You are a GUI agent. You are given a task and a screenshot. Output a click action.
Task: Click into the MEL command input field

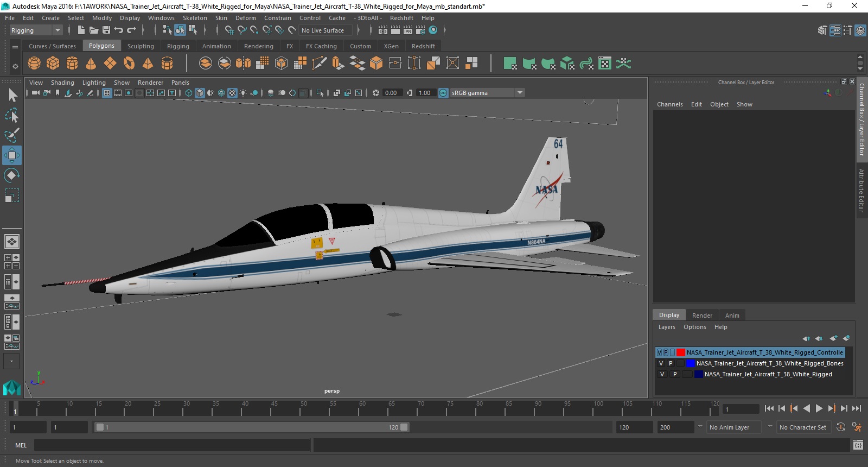coord(172,445)
